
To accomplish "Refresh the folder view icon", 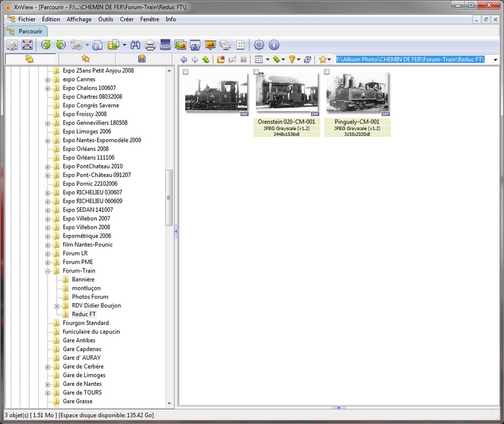I will [308, 59].
